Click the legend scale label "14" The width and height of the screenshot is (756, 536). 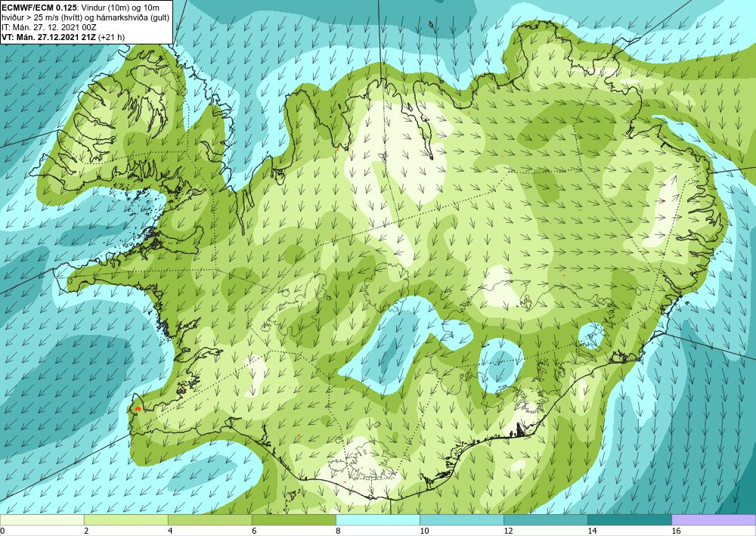591,531
